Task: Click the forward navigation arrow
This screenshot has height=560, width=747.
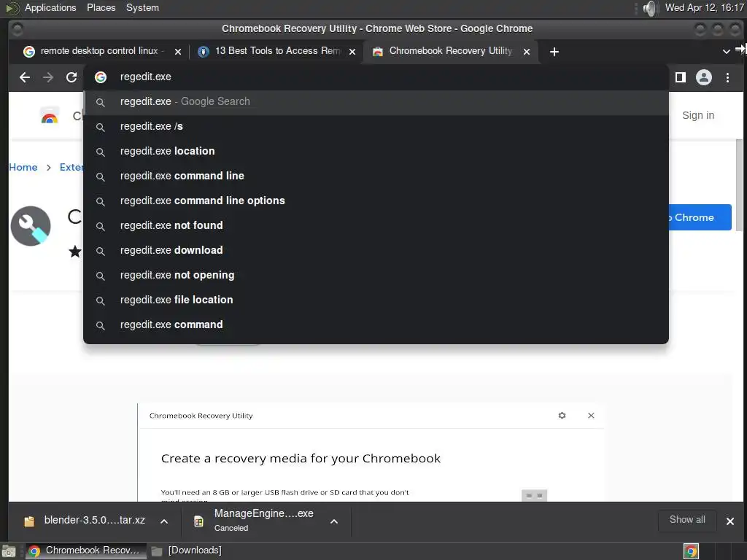Action: pos(47,77)
